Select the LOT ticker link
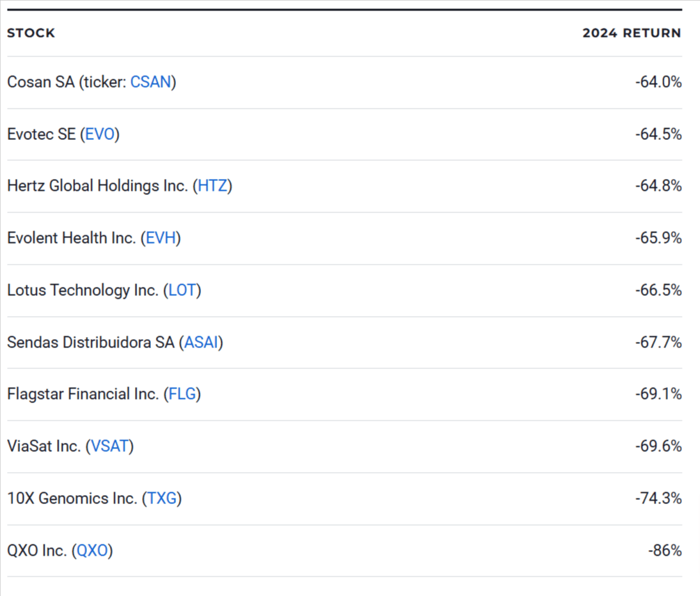Screen dimensions: 700x596 pos(182,290)
